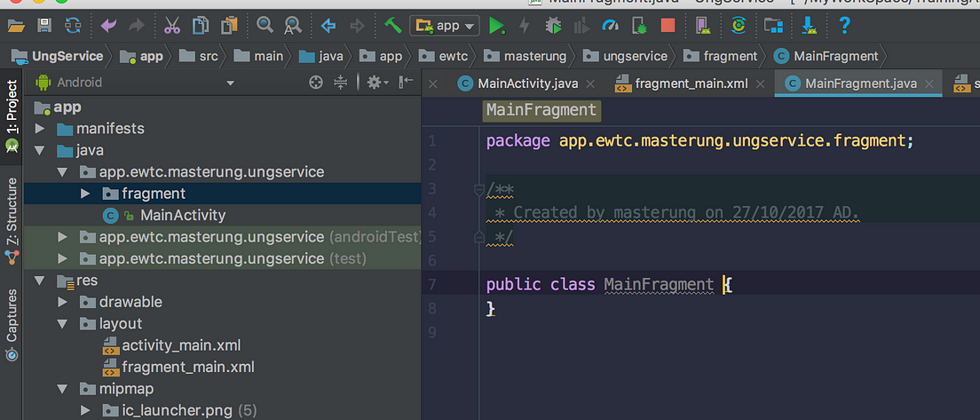980x420 pixels.
Task: Click the Forward navigation arrow
Action: (357, 26)
